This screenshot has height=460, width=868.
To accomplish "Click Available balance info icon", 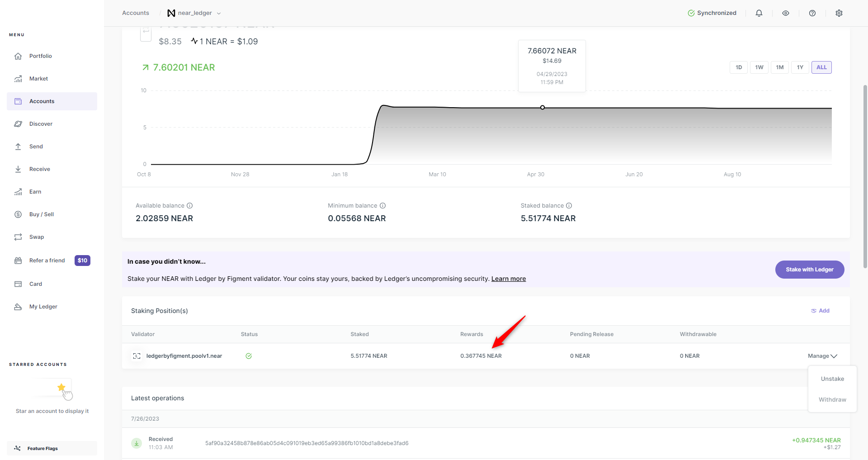I will pyautogui.click(x=190, y=206).
